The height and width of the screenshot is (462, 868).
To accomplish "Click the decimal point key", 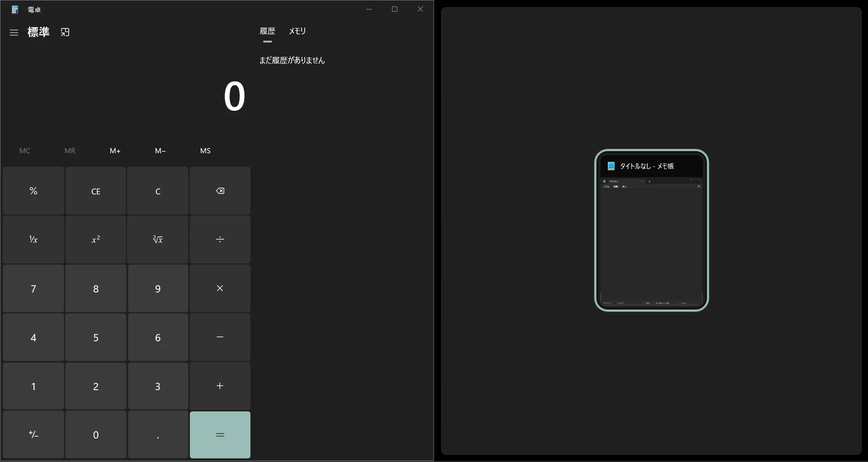I will (x=158, y=435).
